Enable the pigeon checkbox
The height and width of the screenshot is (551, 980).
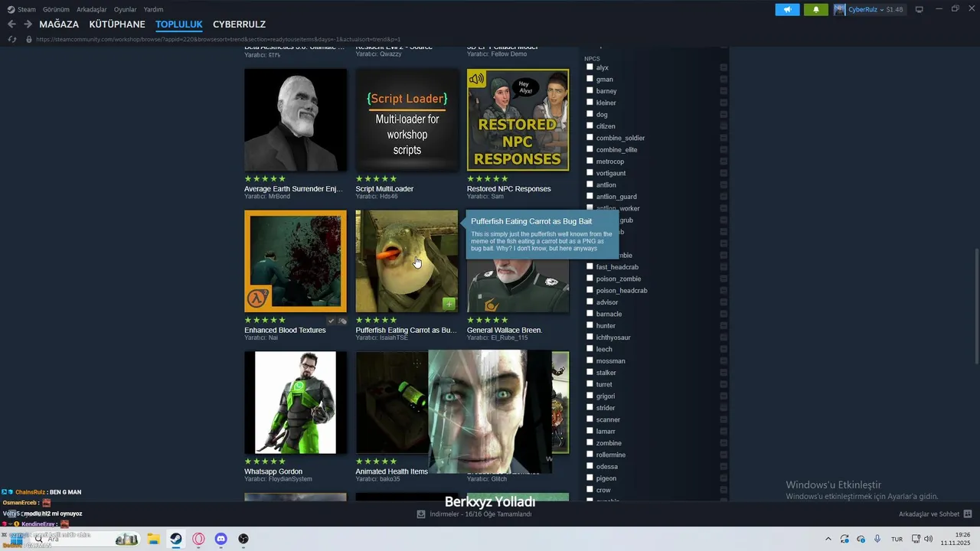click(x=590, y=478)
